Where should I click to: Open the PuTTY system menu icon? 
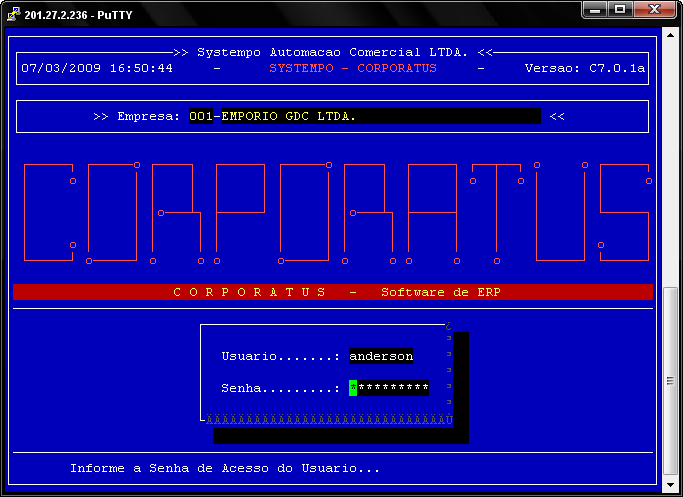[14, 14]
